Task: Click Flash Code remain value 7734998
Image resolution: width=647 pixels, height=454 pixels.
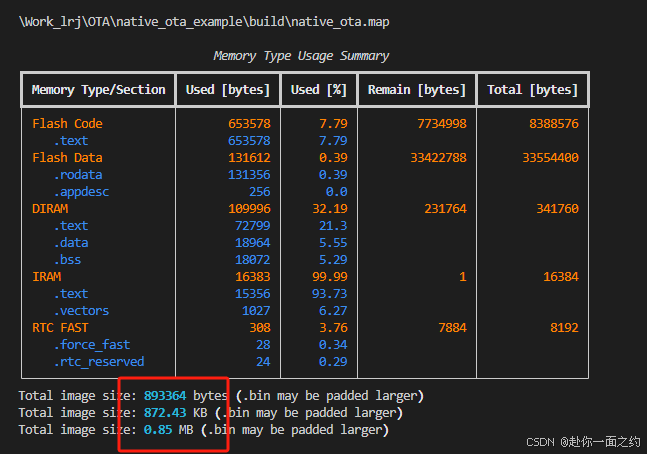Action: (442, 123)
